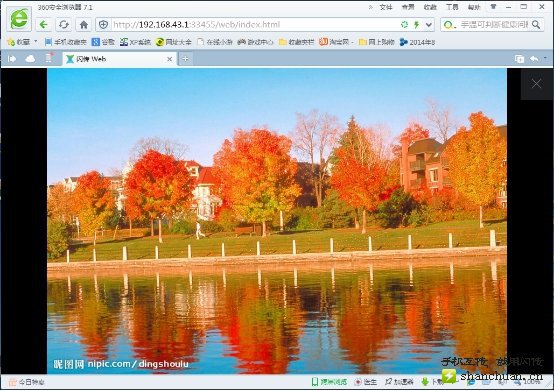
Task: Open the search engine selector dropdown
Action: [449, 24]
